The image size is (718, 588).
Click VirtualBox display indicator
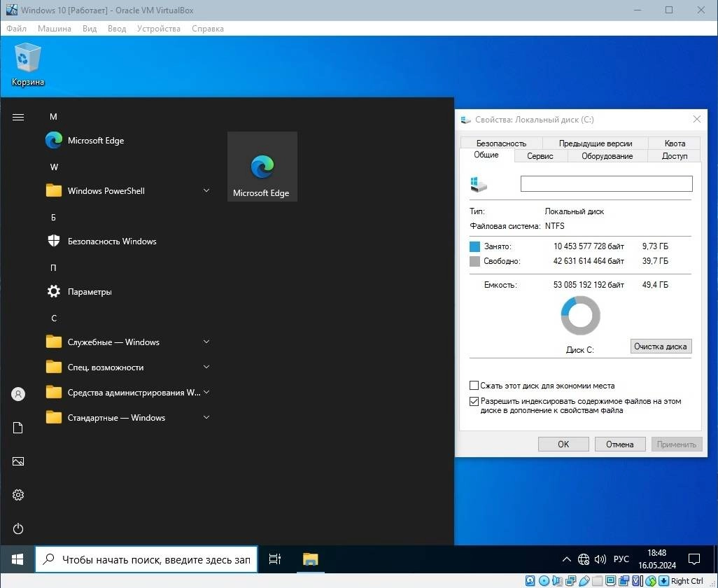tap(610, 581)
